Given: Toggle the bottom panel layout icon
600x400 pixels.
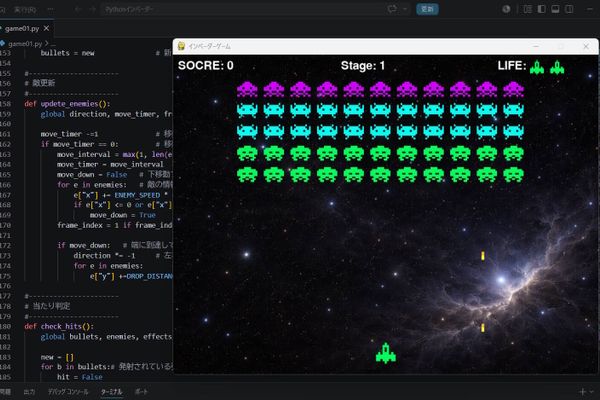Looking at the screenshot, I should coord(555,9).
